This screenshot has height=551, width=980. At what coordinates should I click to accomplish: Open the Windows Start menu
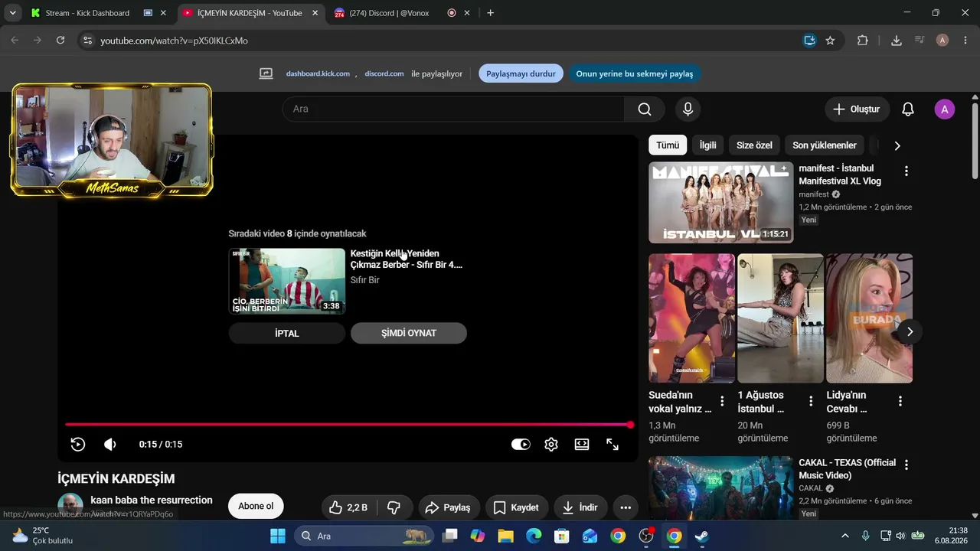click(x=278, y=536)
